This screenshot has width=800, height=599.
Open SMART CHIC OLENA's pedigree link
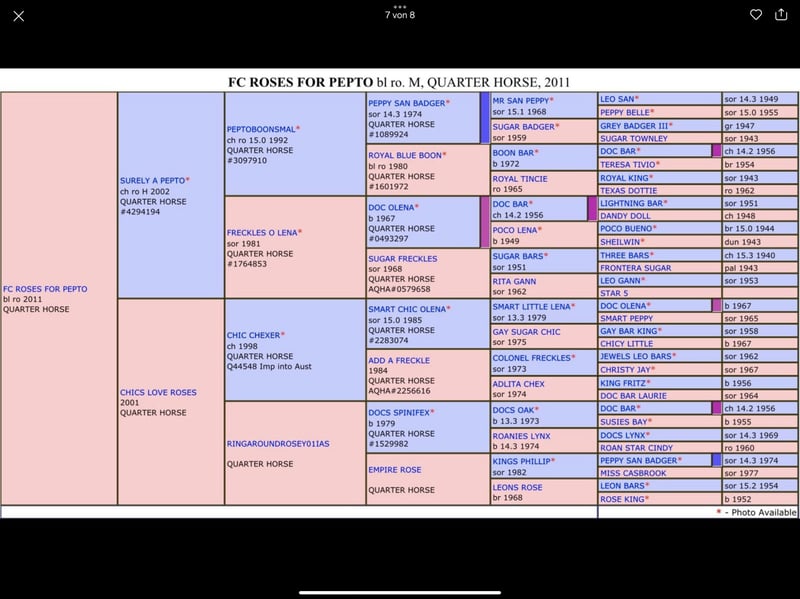pos(407,309)
